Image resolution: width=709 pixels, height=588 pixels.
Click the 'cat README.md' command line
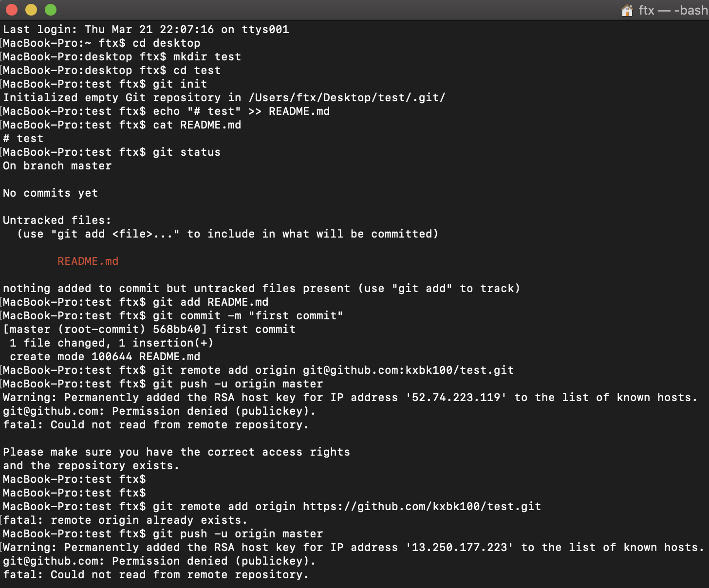pyautogui.click(x=122, y=125)
